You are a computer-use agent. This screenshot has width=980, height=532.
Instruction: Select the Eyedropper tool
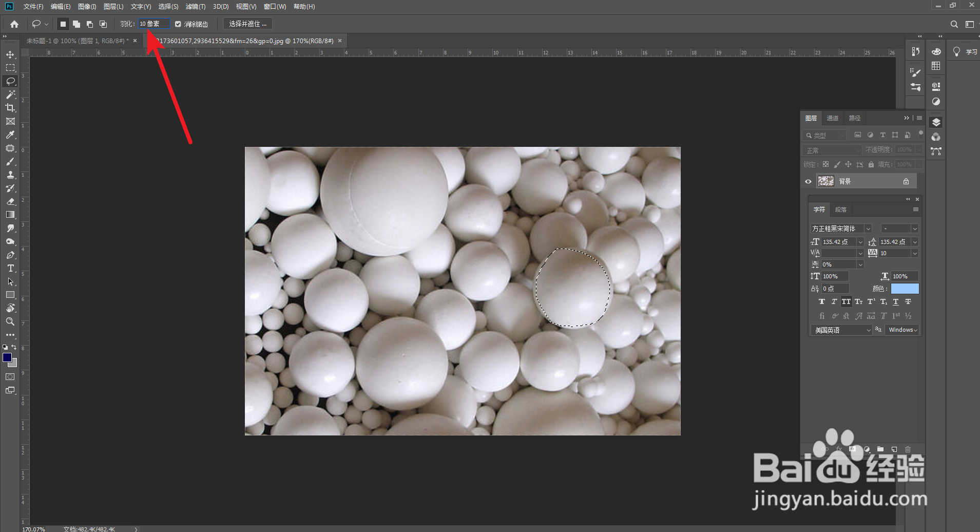pyautogui.click(x=10, y=135)
